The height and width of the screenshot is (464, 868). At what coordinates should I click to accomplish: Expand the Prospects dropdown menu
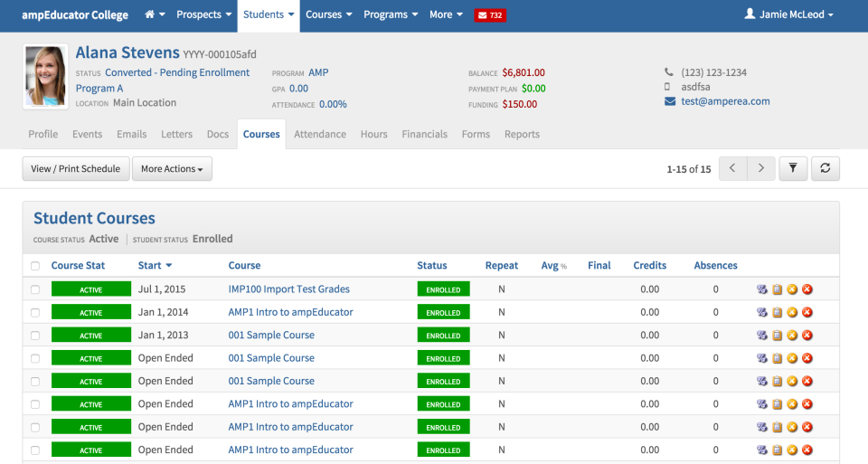pos(203,15)
